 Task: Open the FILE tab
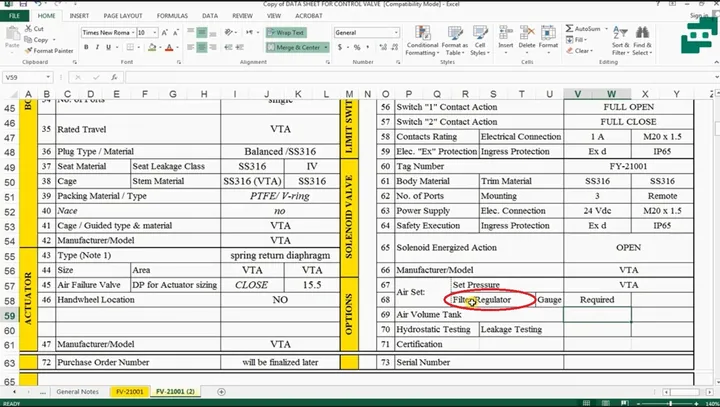click(x=14, y=16)
